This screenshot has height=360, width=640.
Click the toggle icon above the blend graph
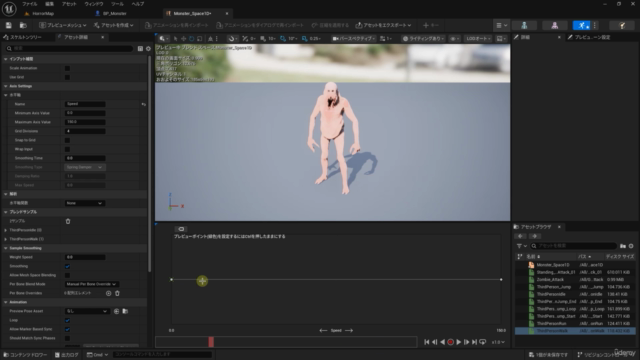click(181, 229)
